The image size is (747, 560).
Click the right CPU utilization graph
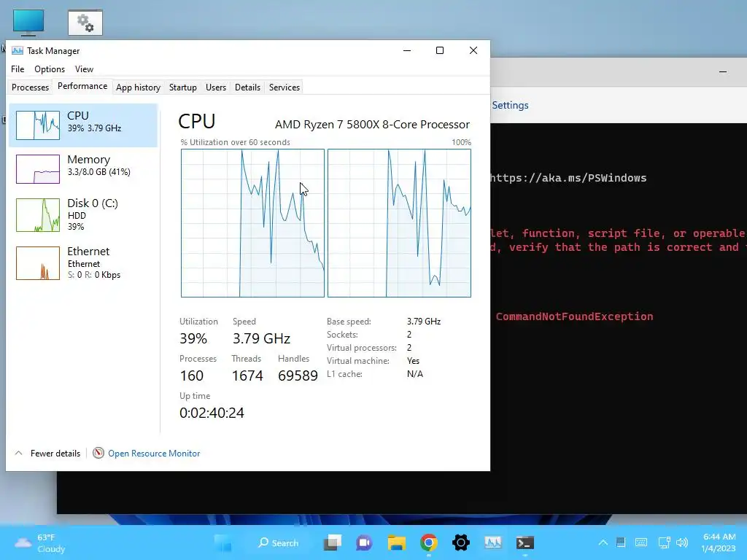pyautogui.click(x=399, y=223)
